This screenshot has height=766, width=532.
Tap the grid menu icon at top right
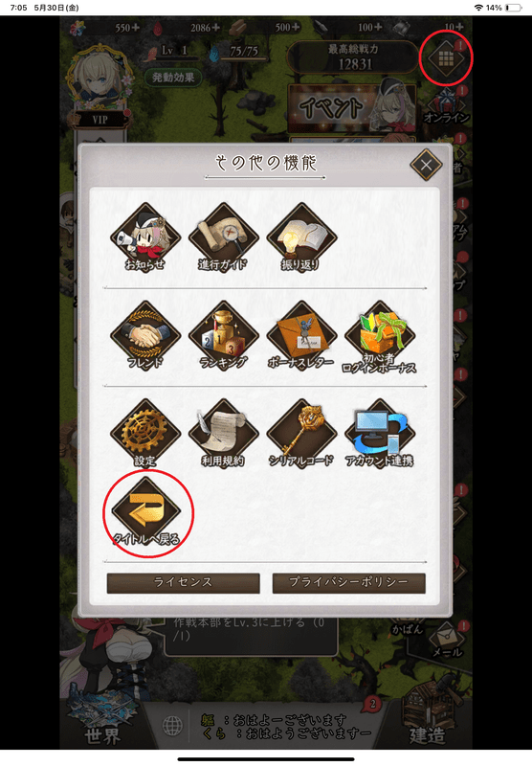pyautogui.click(x=446, y=58)
